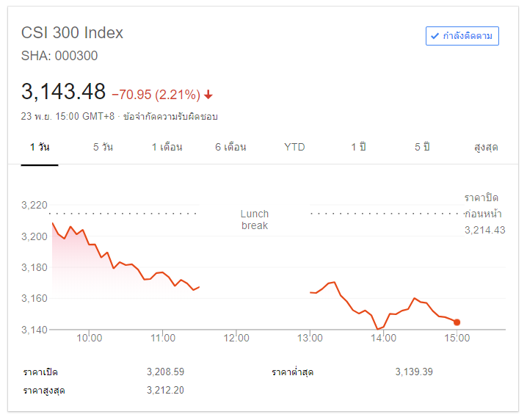The image size is (527, 420).
Task: Click the previous close 3,214.43 label
Action: coord(484,230)
